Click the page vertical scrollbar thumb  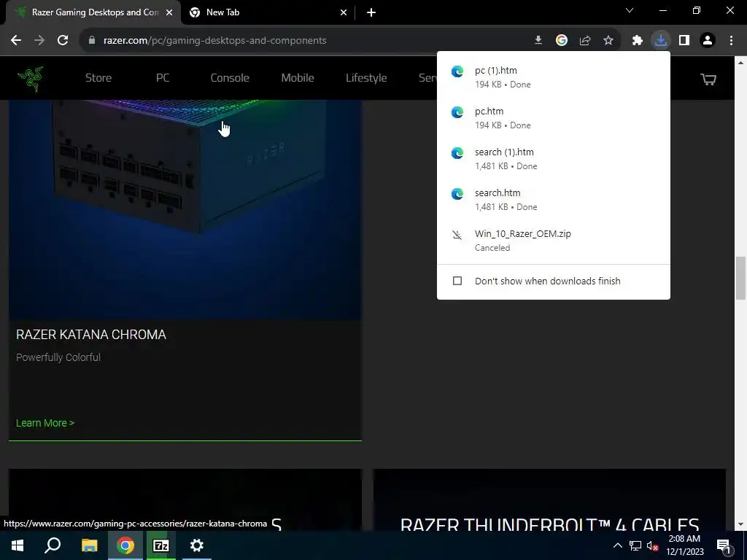(741, 278)
